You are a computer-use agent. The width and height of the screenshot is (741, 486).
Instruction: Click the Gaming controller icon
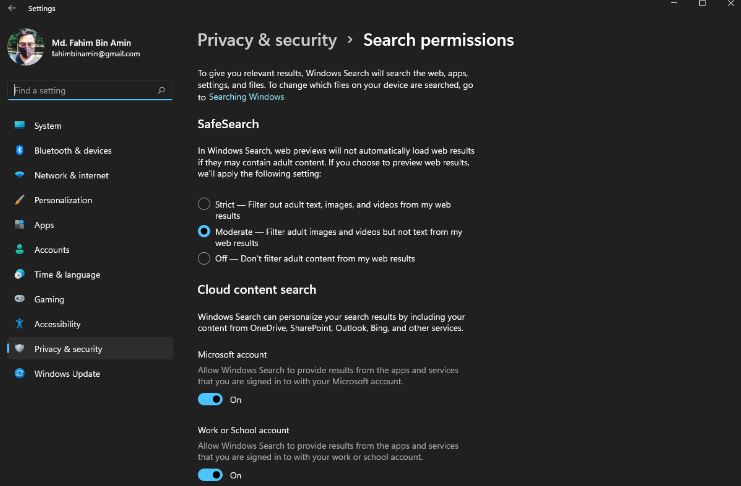click(x=19, y=299)
